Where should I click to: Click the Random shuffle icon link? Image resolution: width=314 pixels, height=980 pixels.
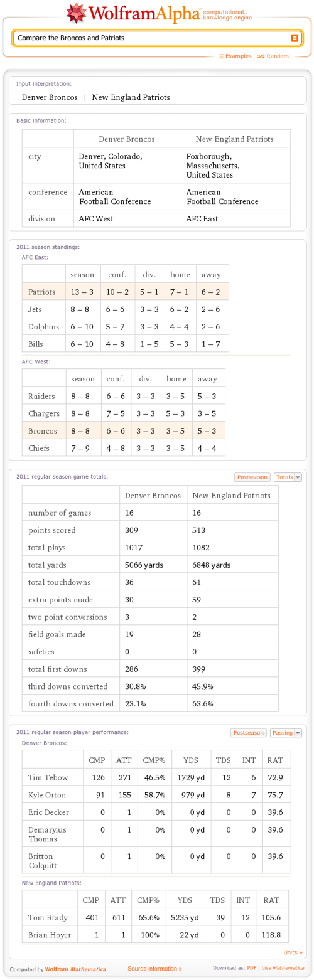point(273,56)
